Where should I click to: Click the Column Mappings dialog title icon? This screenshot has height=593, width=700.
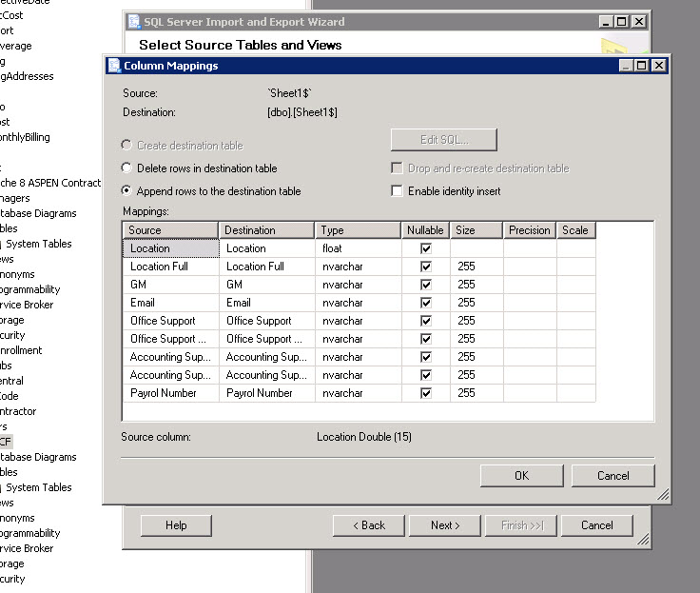click(114, 66)
